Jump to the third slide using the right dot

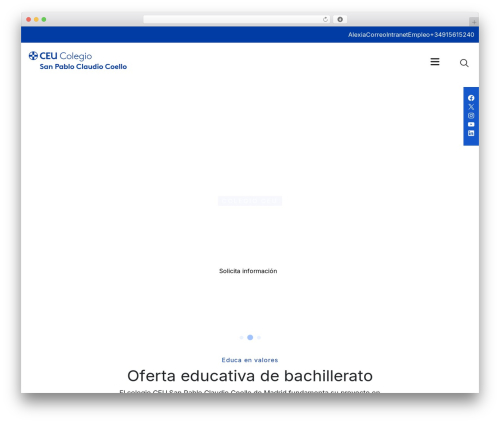(x=259, y=337)
